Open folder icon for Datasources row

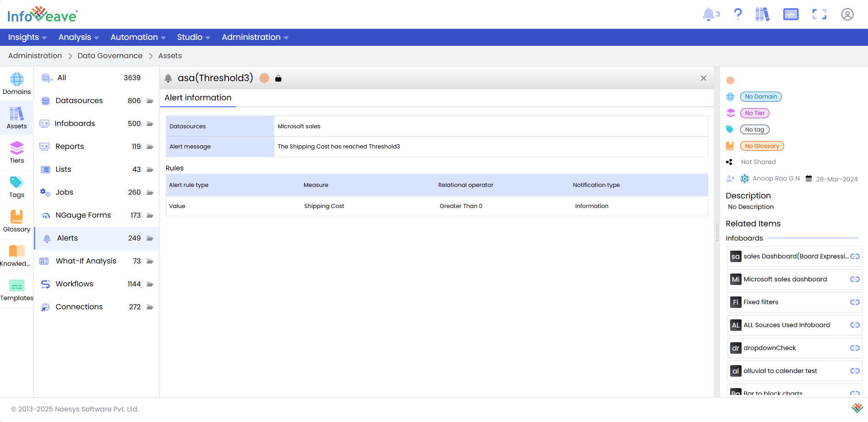(x=150, y=101)
